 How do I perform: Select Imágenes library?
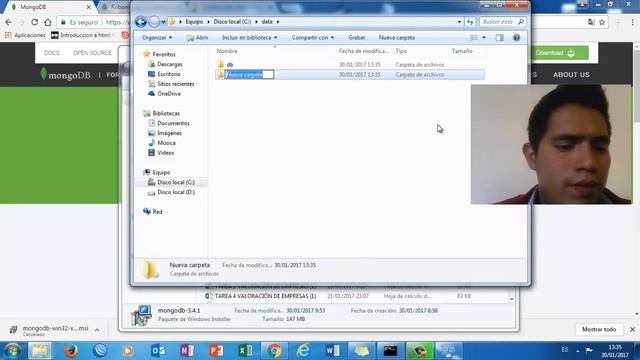(x=164, y=133)
